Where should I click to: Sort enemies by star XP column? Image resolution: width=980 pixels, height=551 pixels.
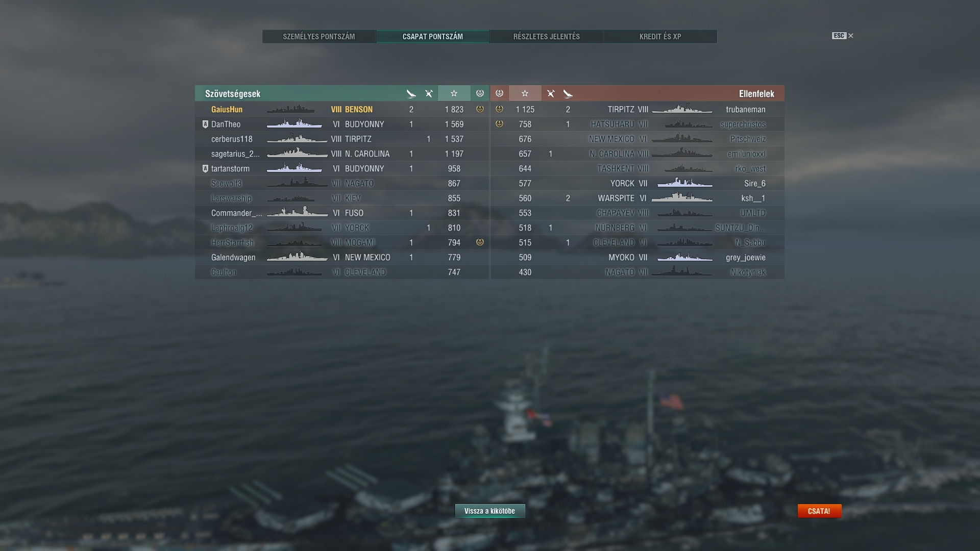(525, 93)
